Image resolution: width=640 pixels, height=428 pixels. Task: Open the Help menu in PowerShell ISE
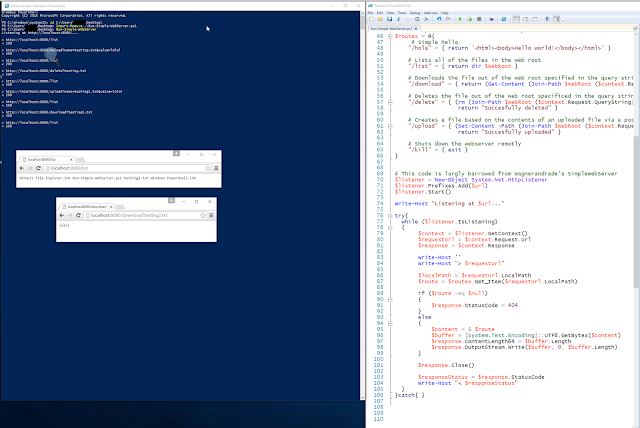445,13
